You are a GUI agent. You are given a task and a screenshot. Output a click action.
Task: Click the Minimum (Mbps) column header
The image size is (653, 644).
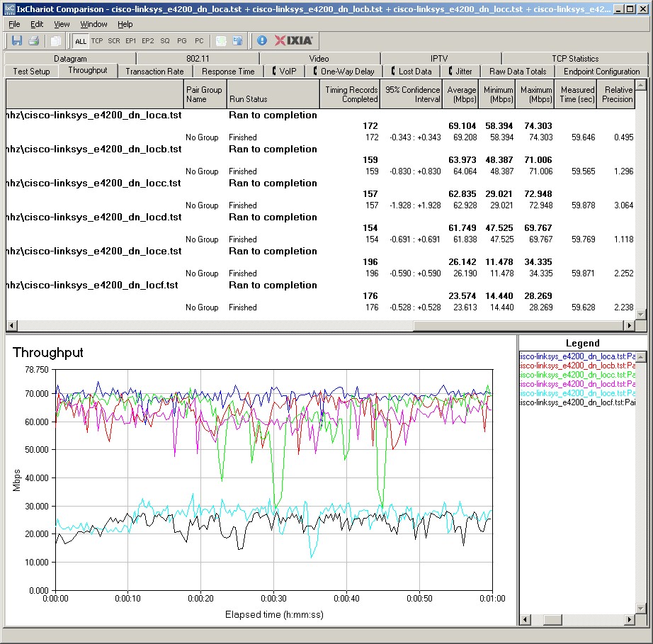tap(497, 94)
